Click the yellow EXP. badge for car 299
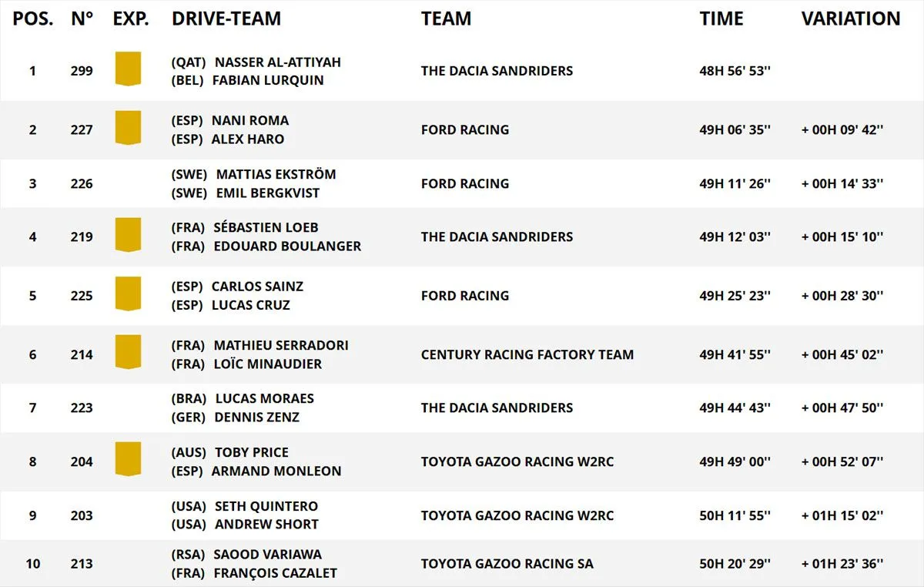The image size is (924, 587). (128, 69)
